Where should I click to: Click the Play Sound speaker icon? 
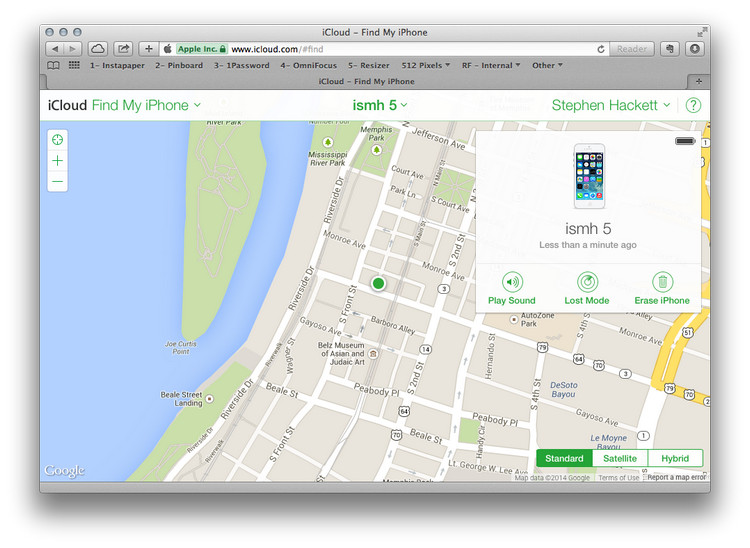click(x=512, y=282)
